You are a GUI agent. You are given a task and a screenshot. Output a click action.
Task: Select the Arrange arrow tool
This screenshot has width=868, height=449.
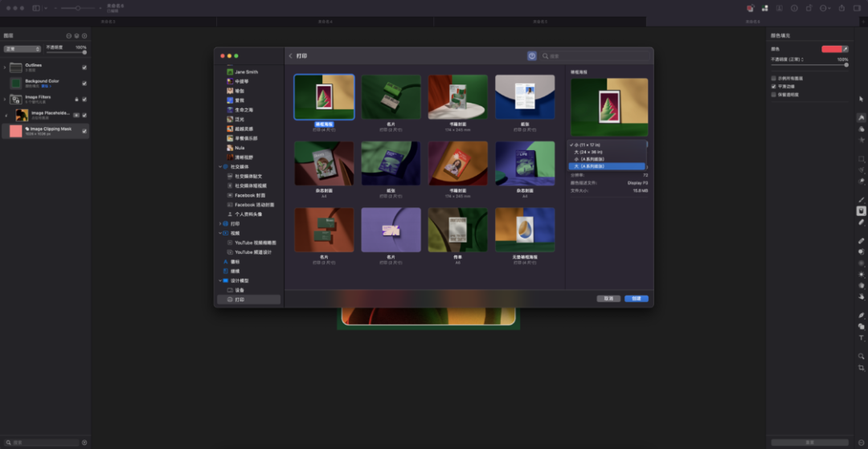point(861,99)
